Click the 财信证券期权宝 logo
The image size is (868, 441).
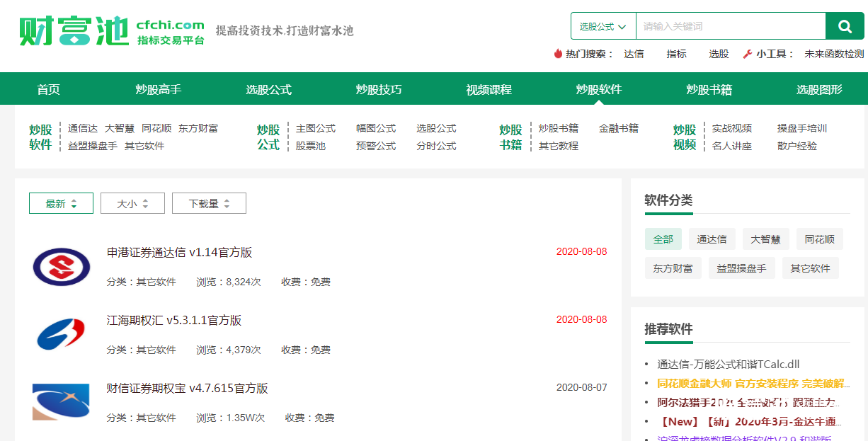[61, 402]
